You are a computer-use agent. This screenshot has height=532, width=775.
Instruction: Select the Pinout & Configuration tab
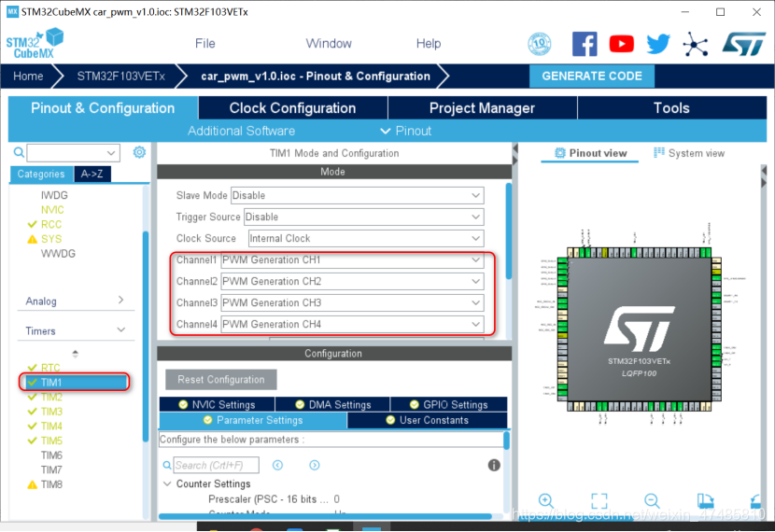103,108
